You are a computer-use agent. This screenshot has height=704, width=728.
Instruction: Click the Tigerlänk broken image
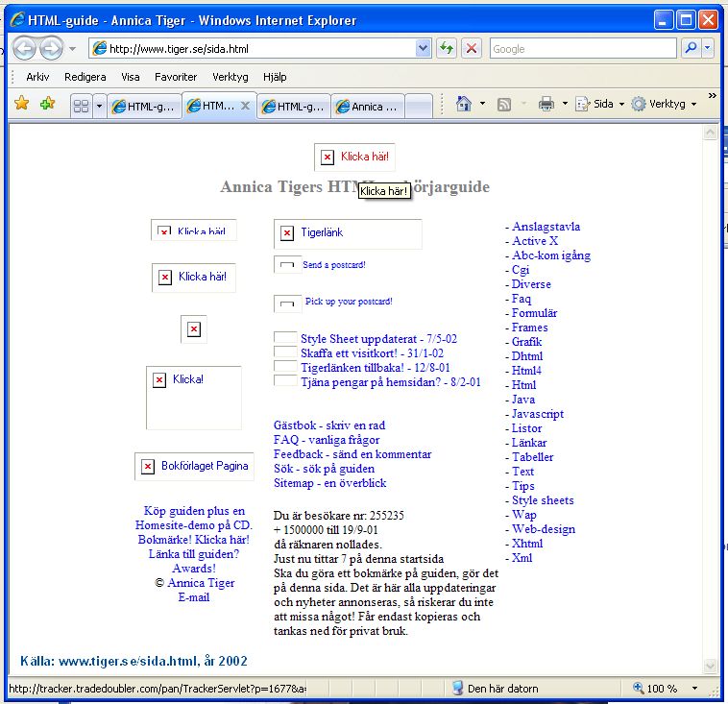tap(348, 233)
